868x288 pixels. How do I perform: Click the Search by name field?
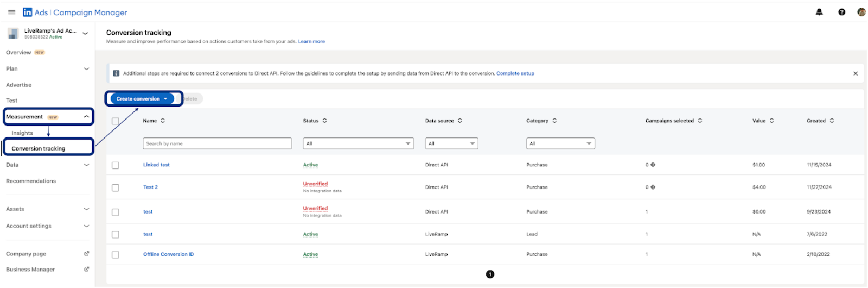(217, 143)
